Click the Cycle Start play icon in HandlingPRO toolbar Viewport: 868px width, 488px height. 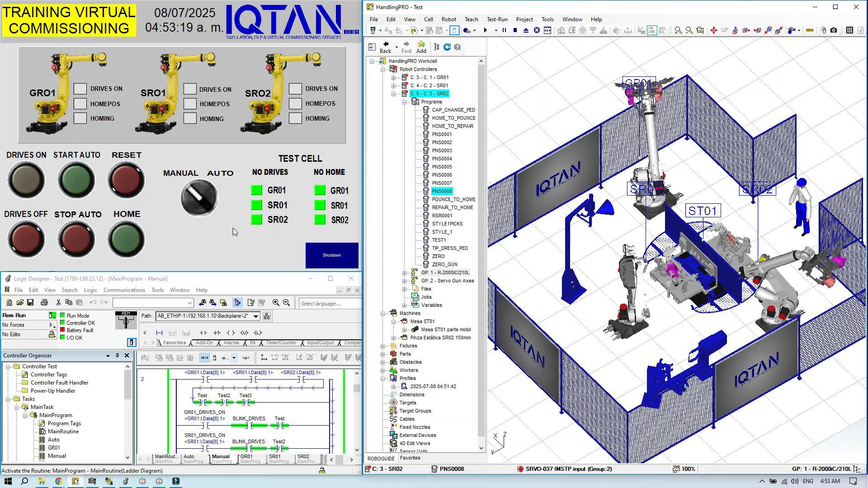(486, 30)
